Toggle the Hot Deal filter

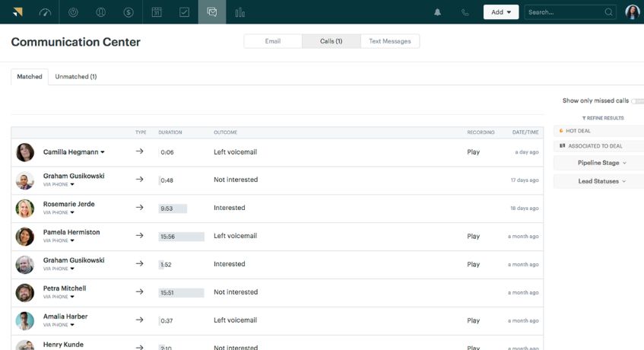pyautogui.click(x=598, y=131)
